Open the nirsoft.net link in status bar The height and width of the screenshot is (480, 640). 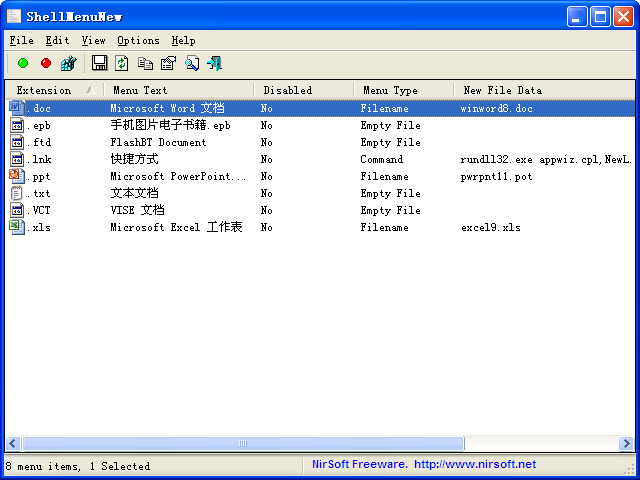pos(475,464)
